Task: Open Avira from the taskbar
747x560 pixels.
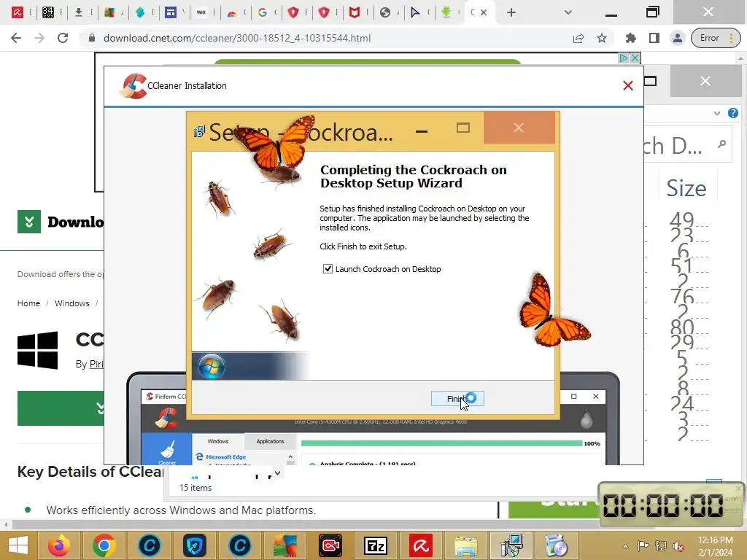Action: point(421,545)
